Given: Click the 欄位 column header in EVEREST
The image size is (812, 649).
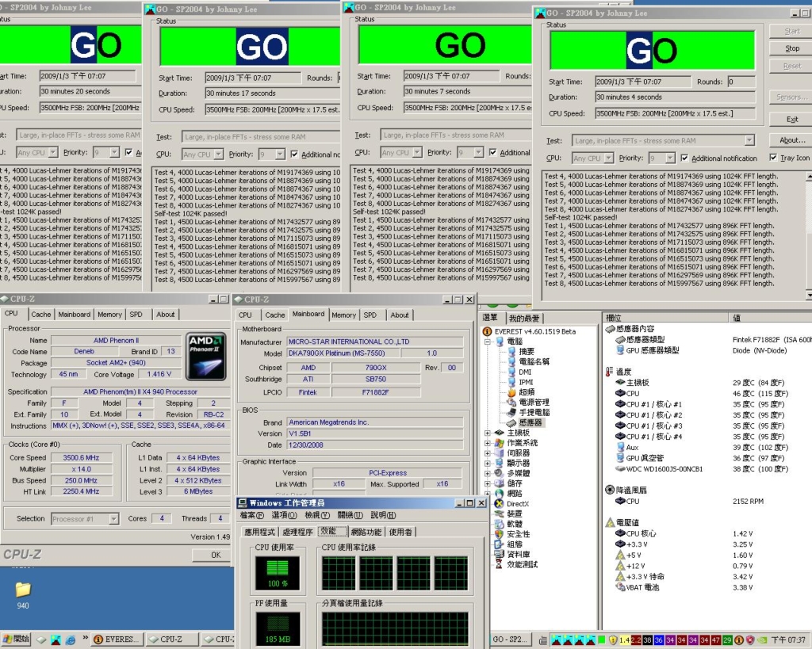Looking at the screenshot, I should pyautogui.click(x=665, y=318).
